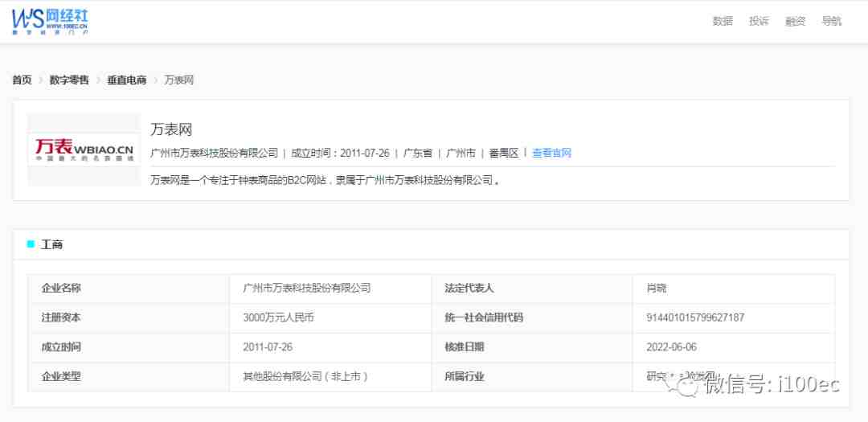Click the 万表网 description sentence
This screenshot has width=868, height=422.
click(325, 180)
